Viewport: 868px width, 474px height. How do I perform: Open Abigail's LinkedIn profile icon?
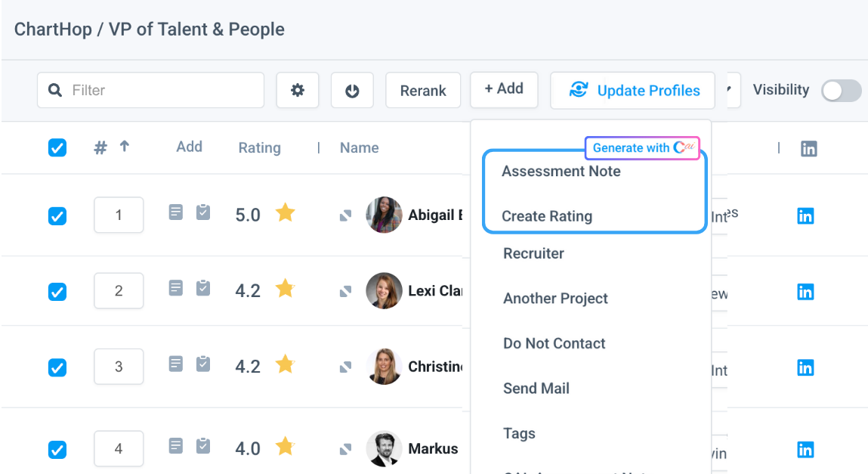coord(805,216)
